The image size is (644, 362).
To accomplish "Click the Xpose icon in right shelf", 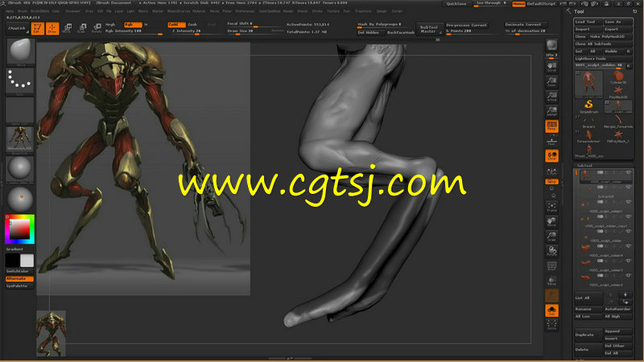I will coord(551,325).
